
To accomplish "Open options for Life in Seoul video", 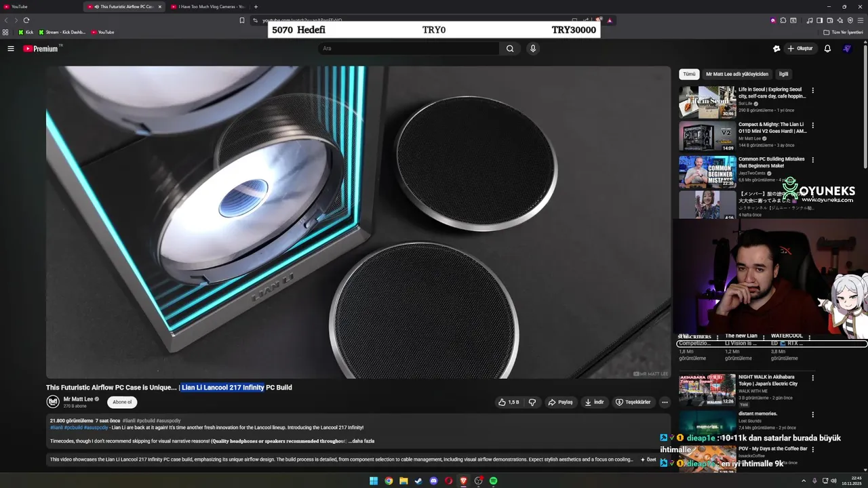I will [813, 90].
